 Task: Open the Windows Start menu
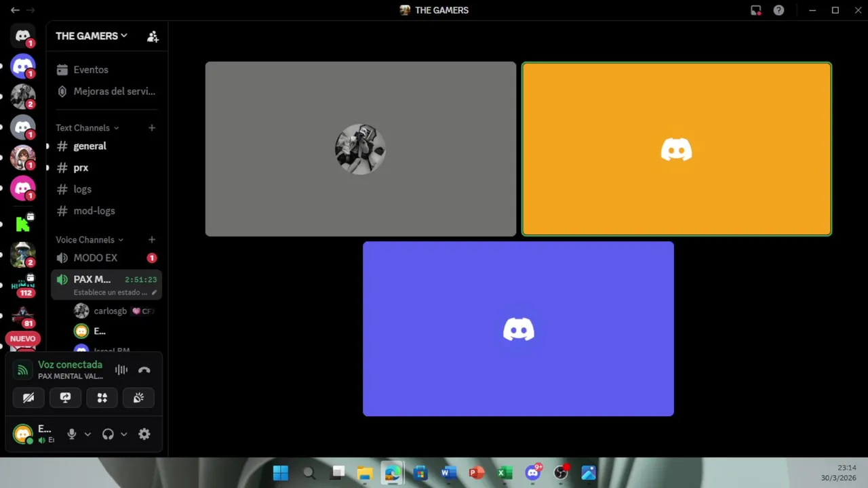click(x=280, y=472)
